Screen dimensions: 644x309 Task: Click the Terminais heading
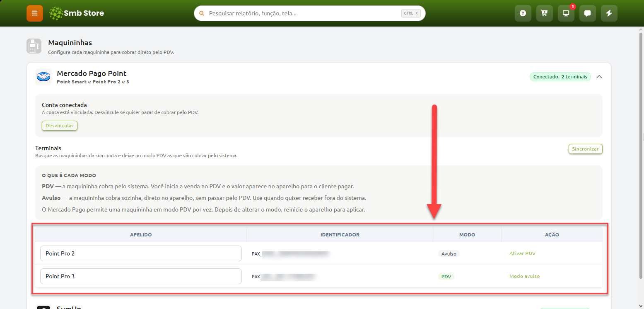click(48, 148)
